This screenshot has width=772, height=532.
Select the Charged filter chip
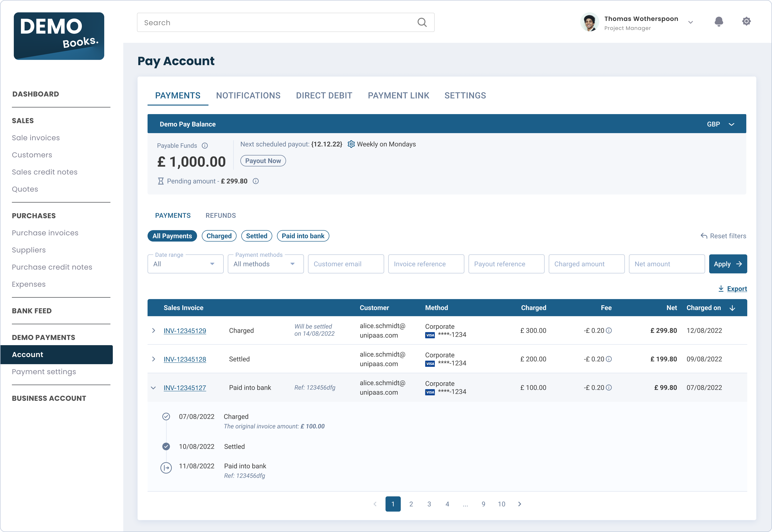(219, 236)
